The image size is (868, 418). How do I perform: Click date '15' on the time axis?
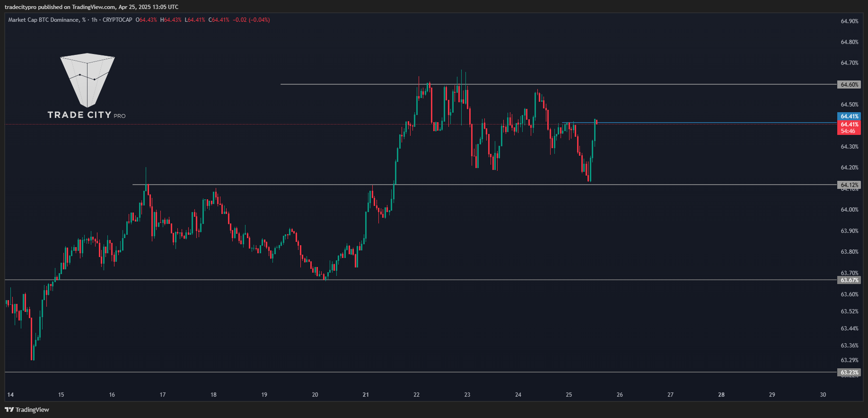[x=61, y=395]
